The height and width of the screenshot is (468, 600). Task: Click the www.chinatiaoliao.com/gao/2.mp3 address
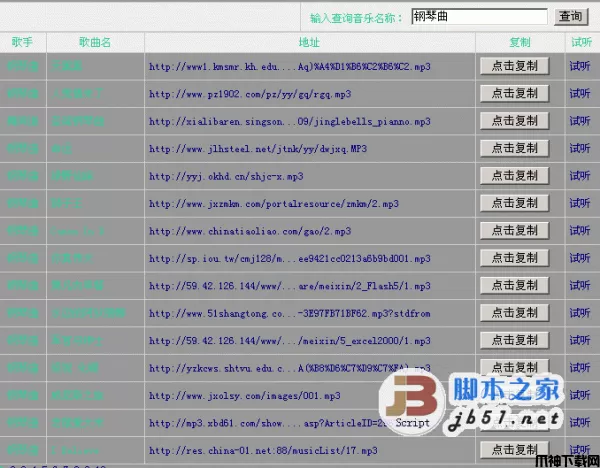click(250, 232)
